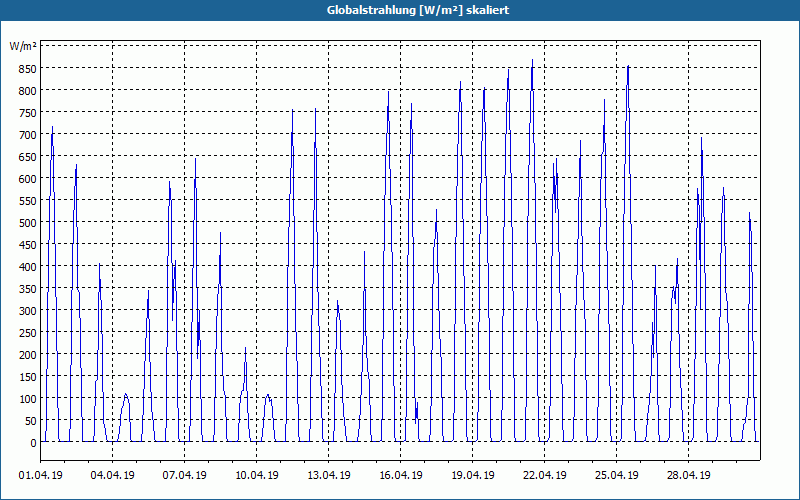The height and width of the screenshot is (500, 800).
Task: Select the 650 tick label on the y-axis
Action: [x=28, y=157]
